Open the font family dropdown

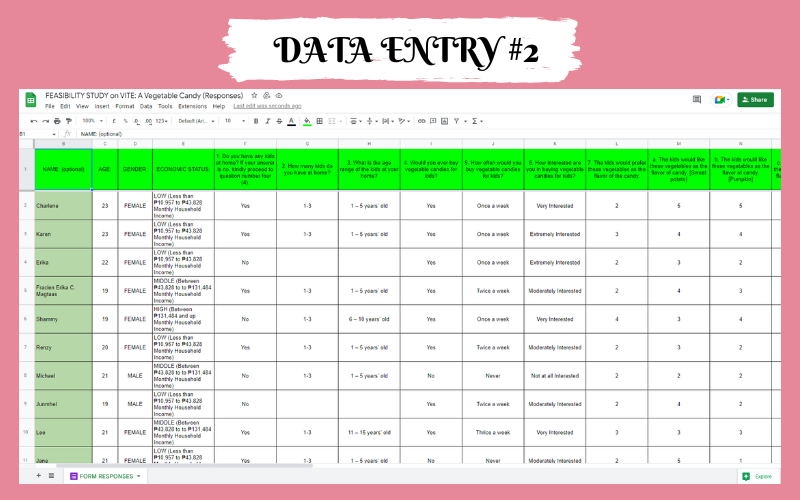[x=196, y=121]
